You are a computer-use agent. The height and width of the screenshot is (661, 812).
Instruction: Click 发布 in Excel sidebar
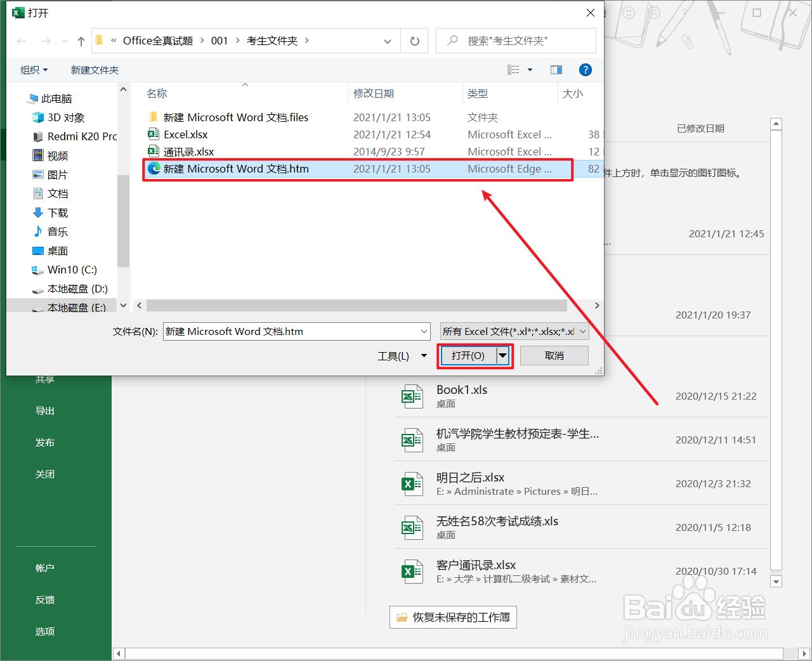45,443
